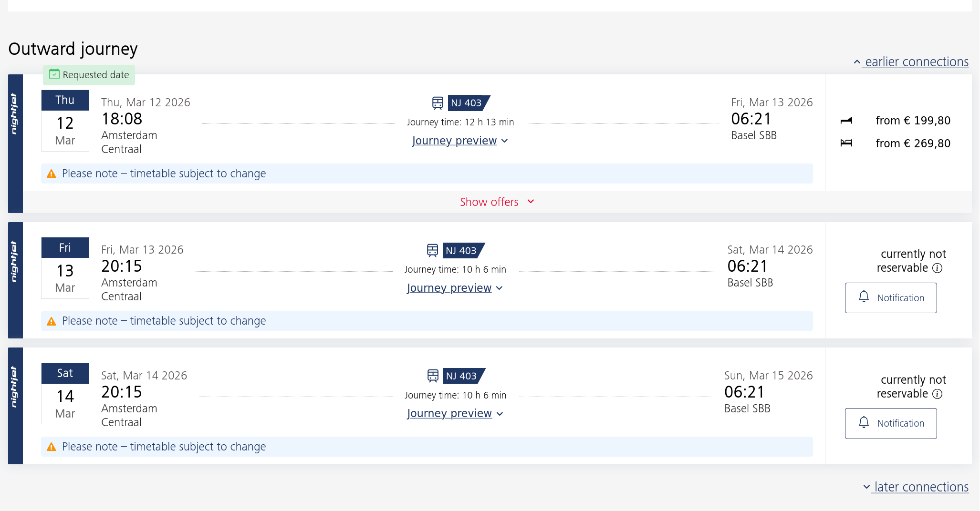
Task: Expand Journey preview for Friday Mar 13 train
Action: (454, 288)
